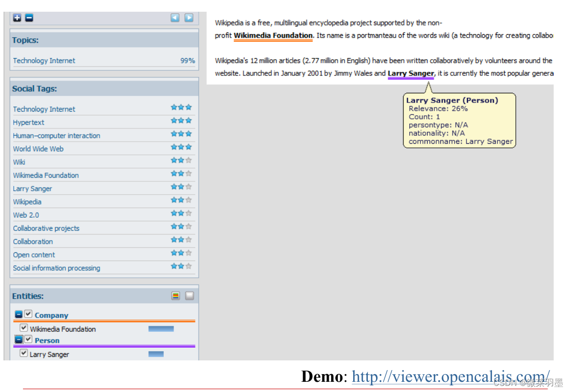
Task: Click the star rating for World Wide Web
Action: click(181, 147)
